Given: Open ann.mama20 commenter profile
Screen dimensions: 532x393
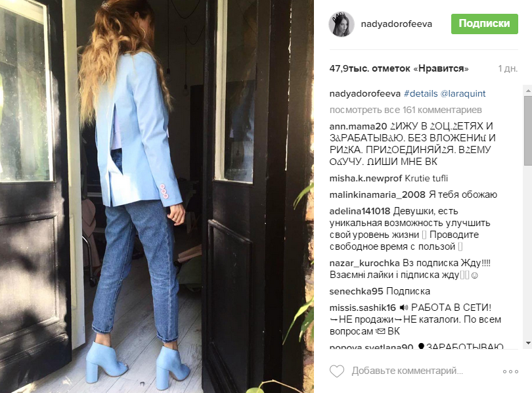Looking at the screenshot, I should click(x=358, y=126).
